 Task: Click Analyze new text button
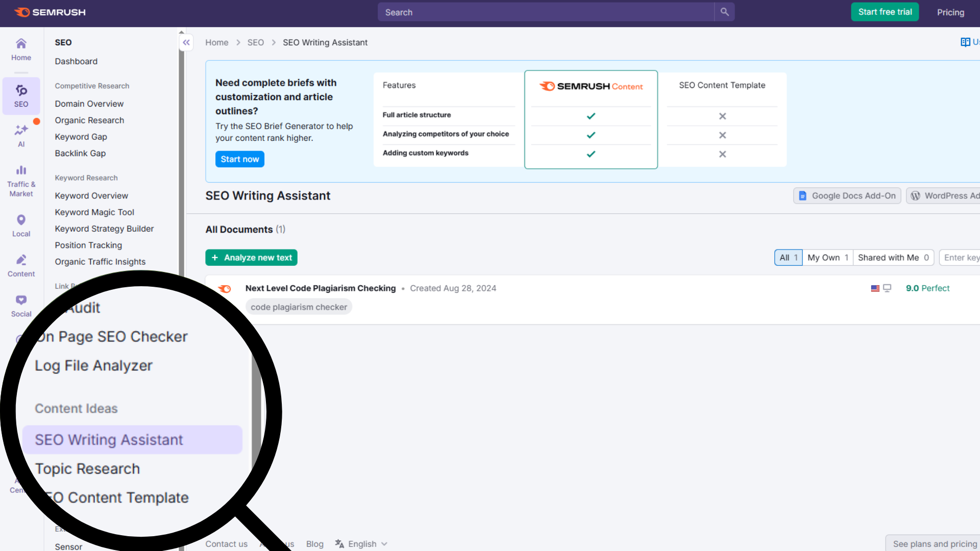coord(251,258)
